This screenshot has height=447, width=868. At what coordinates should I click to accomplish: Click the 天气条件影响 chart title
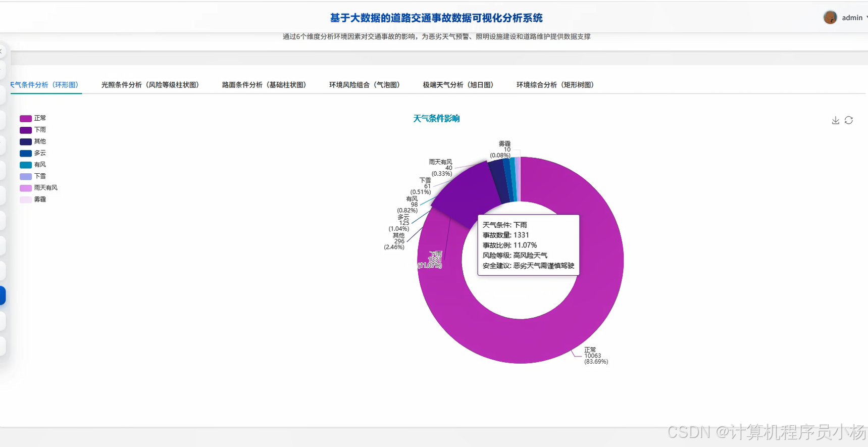[436, 119]
